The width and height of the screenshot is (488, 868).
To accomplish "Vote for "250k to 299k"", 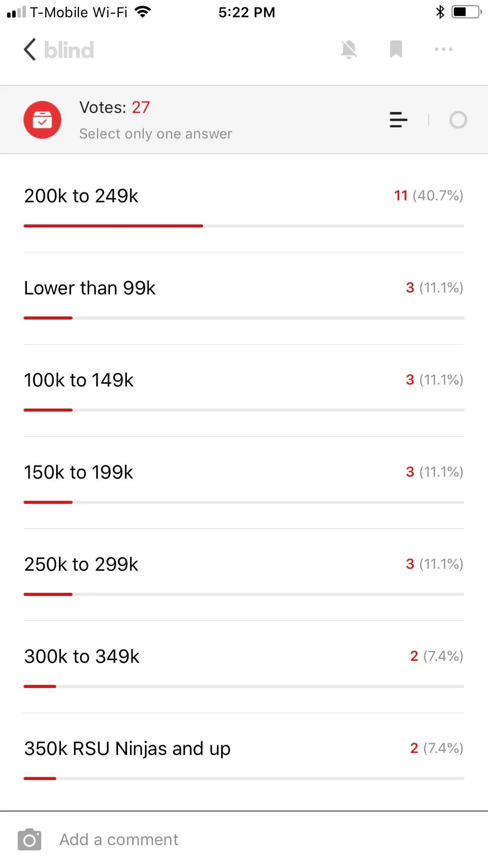I will coord(81,564).
